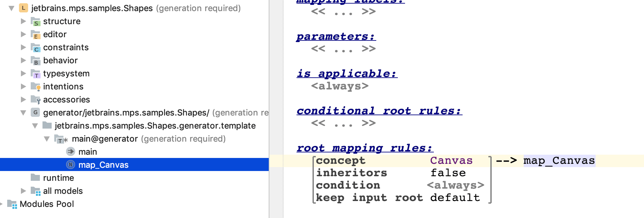Select the main@generator model row
This screenshot has width=644, height=218.
[134, 139]
